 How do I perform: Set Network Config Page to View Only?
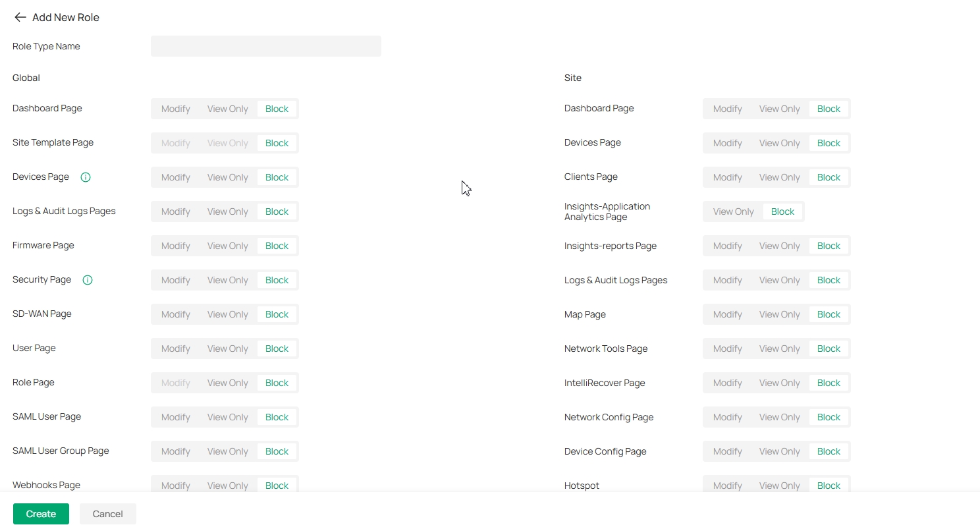[x=779, y=417]
